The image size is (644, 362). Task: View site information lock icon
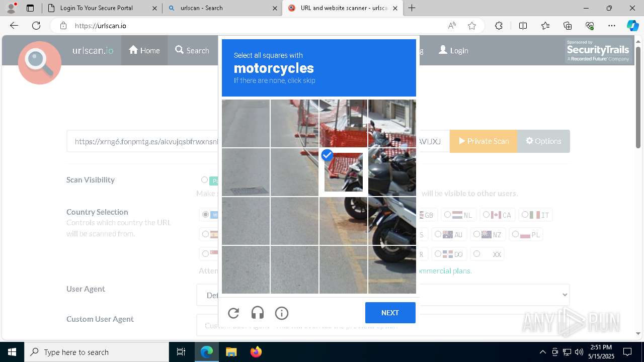pos(63,26)
